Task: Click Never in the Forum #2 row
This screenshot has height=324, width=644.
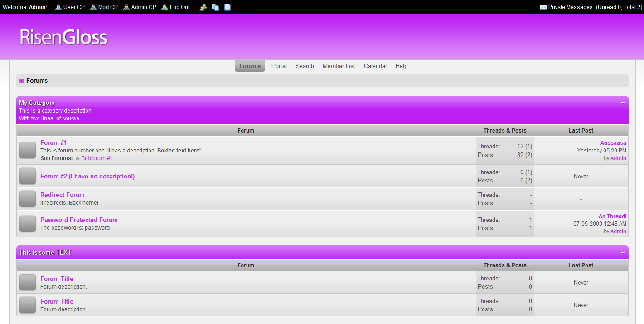Action: pos(581,177)
